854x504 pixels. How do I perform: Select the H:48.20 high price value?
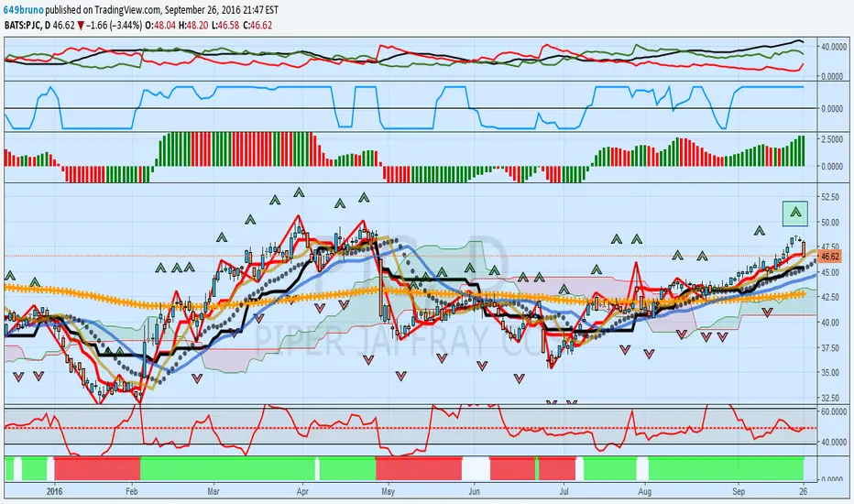(193, 25)
